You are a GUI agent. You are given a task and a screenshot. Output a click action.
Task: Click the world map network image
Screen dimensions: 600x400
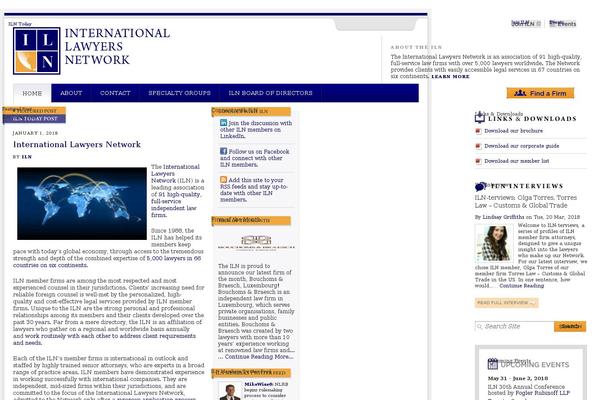[82, 204]
